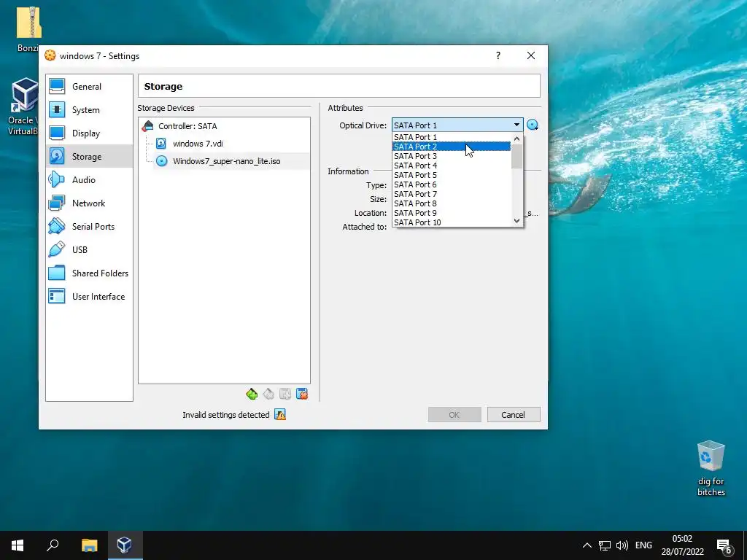Open the Network settings category
This screenshot has width=747, height=560.
89,203
